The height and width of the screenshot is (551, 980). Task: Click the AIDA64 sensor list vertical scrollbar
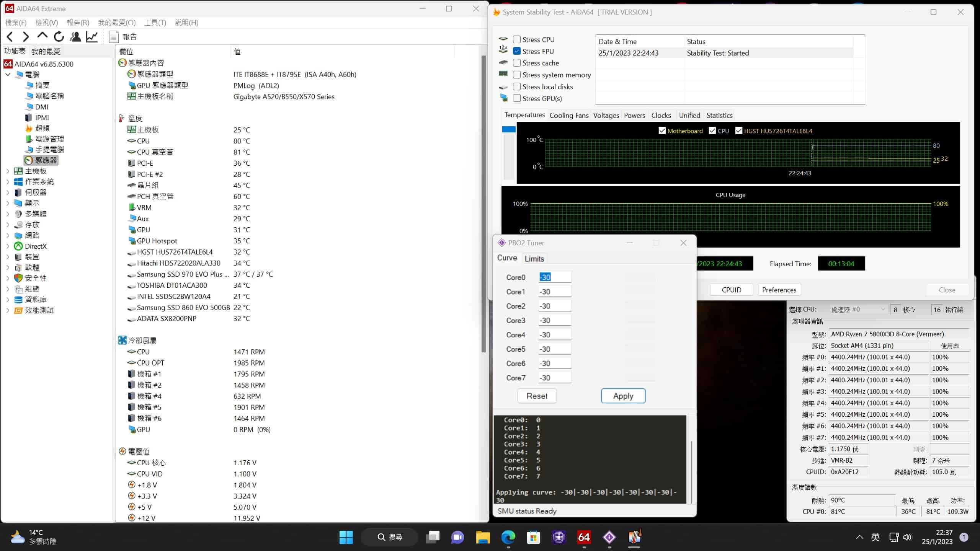(x=483, y=204)
